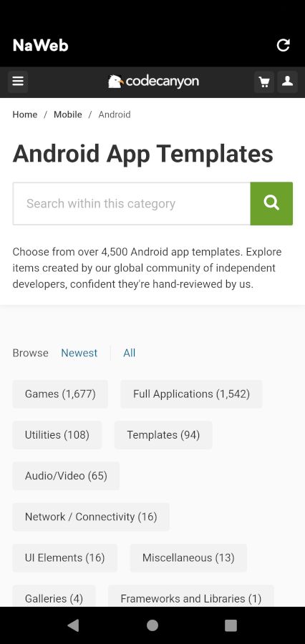305x644 pixels.
Task: Go to Mobile breadcrumb
Action: point(68,114)
